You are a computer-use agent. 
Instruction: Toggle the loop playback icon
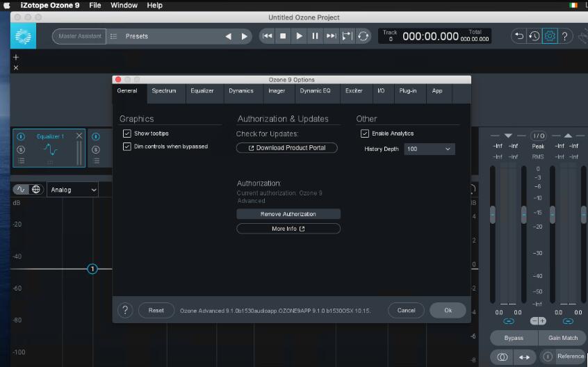tap(363, 36)
